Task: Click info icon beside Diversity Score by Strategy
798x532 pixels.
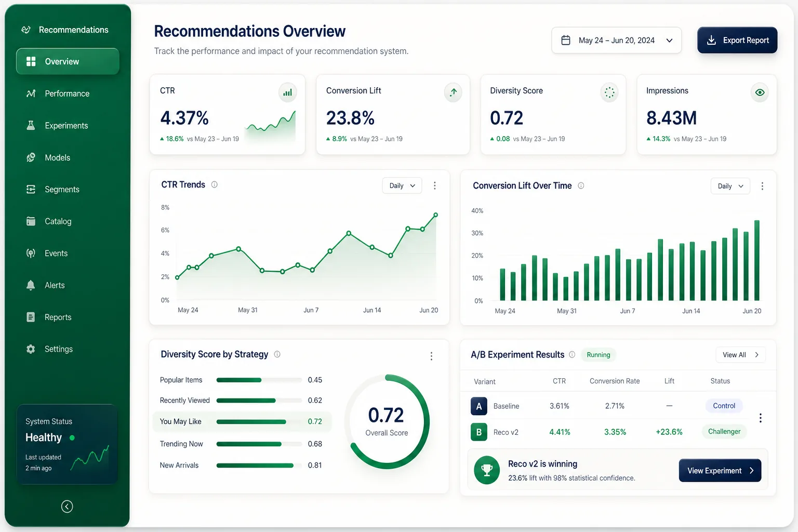Action: (x=277, y=354)
